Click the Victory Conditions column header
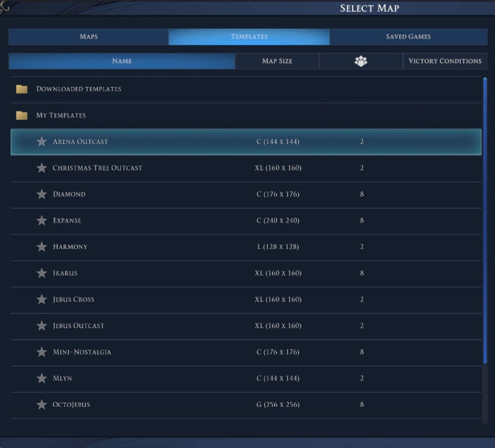The height and width of the screenshot is (448, 495). [x=445, y=61]
